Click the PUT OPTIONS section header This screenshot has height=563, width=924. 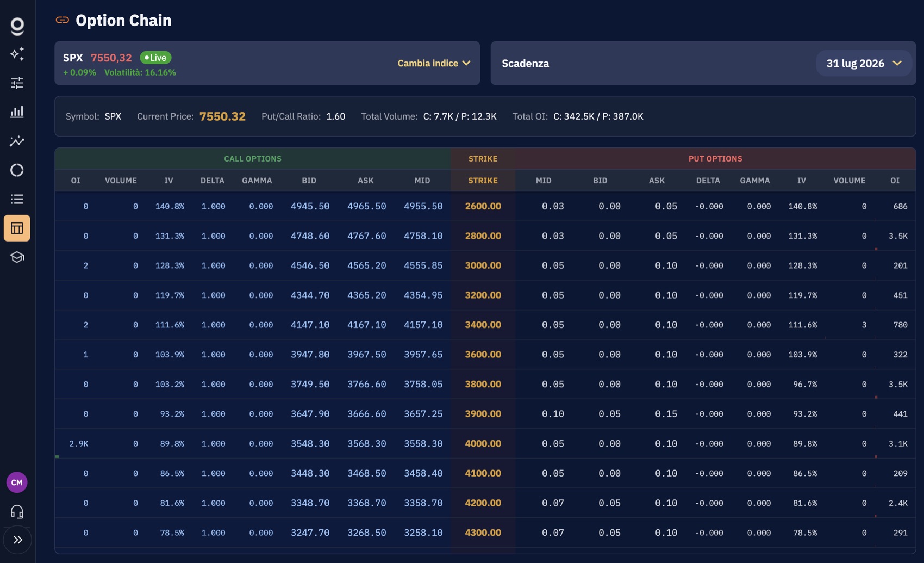click(715, 159)
